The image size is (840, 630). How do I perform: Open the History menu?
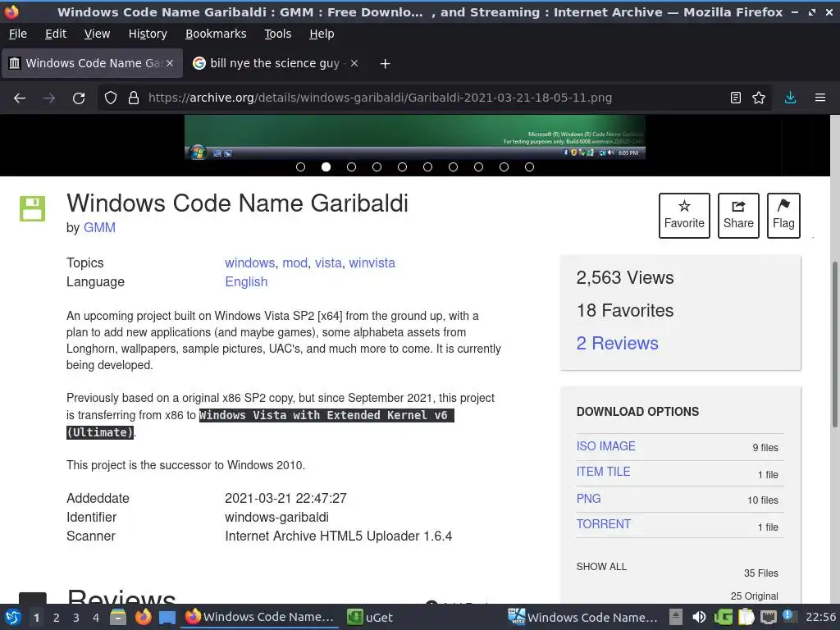(x=148, y=34)
